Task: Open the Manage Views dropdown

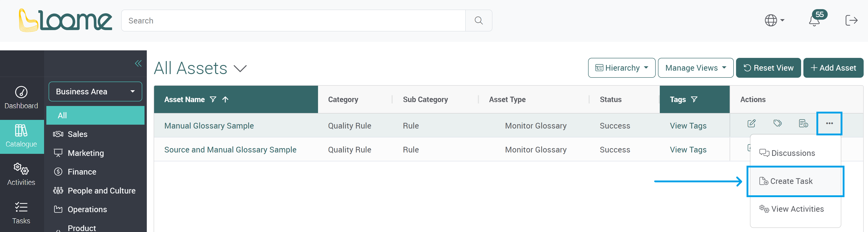Action: pyautogui.click(x=695, y=68)
